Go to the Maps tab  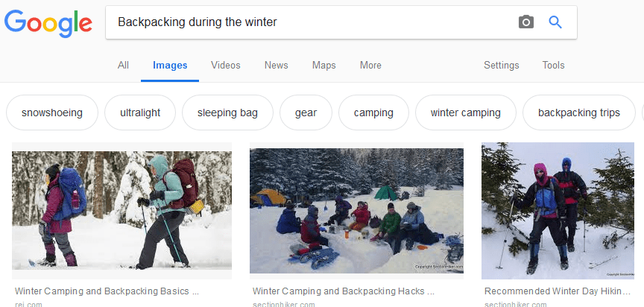point(323,66)
